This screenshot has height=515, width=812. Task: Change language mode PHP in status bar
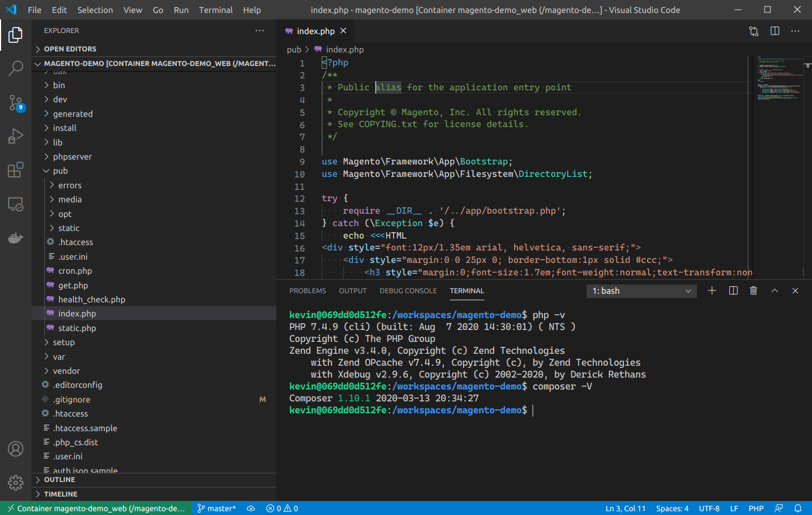(756, 509)
